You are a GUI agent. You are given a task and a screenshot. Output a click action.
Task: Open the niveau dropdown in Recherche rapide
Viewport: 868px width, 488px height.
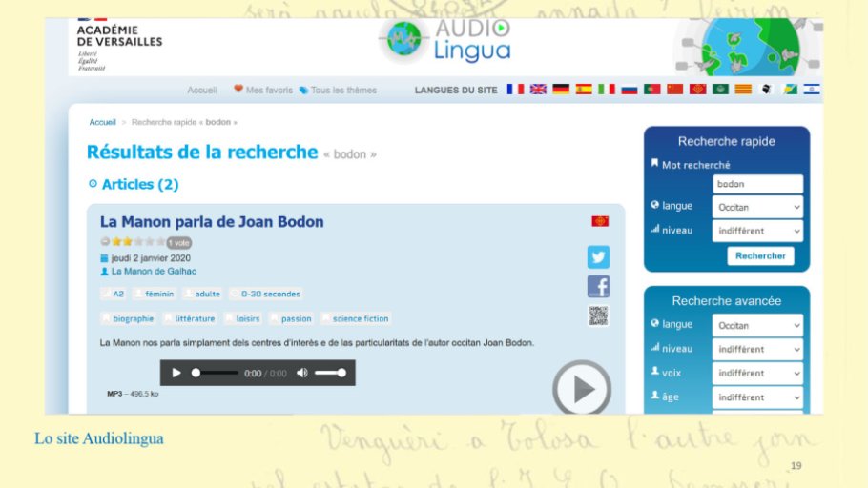point(757,231)
